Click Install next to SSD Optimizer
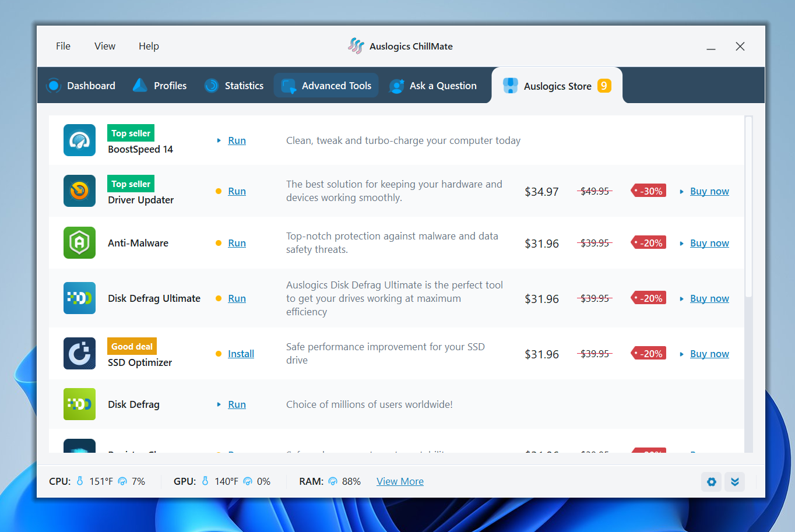The image size is (795, 532). pyautogui.click(x=241, y=353)
